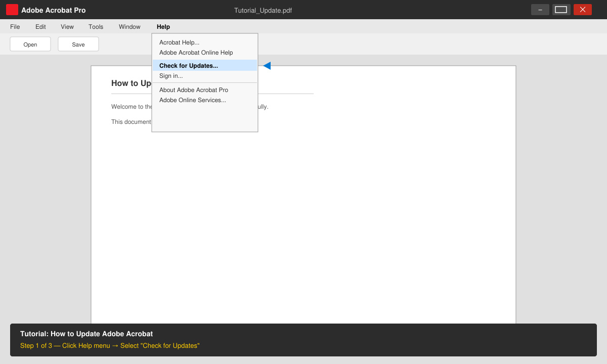Open the View menu
The width and height of the screenshot is (607, 364).
67,27
